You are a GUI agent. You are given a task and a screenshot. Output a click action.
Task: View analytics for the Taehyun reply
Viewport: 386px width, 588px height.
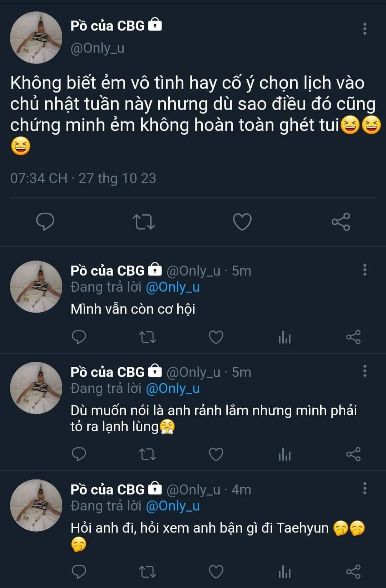(x=284, y=572)
